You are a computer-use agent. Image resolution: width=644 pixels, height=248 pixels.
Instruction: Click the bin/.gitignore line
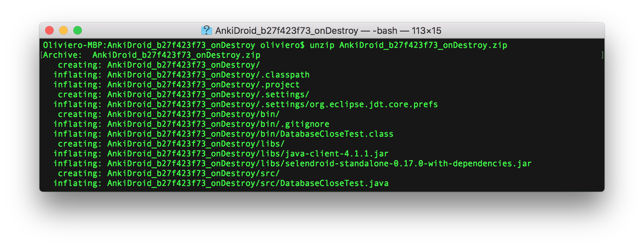191,124
